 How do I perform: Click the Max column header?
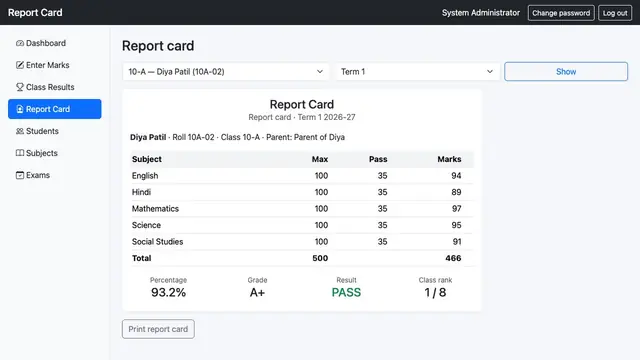click(320, 159)
